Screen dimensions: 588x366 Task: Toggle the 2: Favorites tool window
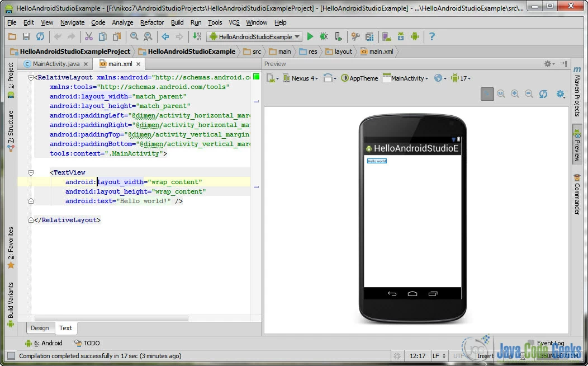[x=11, y=248]
